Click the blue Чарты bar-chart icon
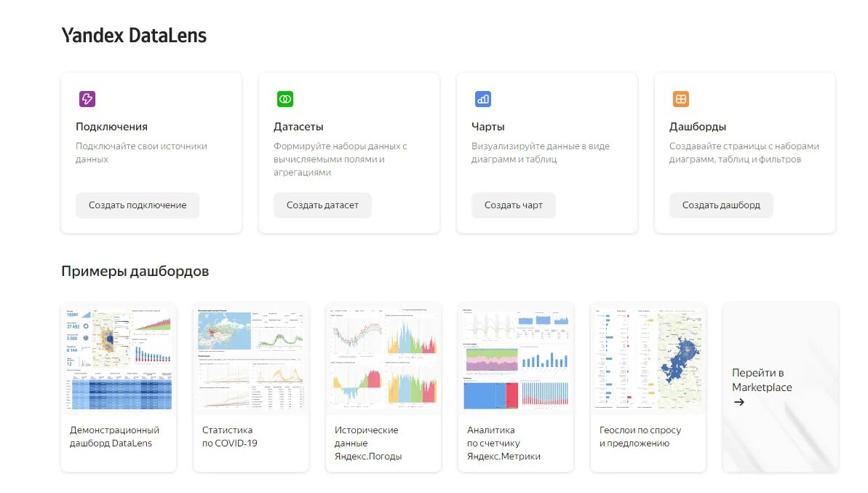The image size is (868, 493). click(x=483, y=99)
